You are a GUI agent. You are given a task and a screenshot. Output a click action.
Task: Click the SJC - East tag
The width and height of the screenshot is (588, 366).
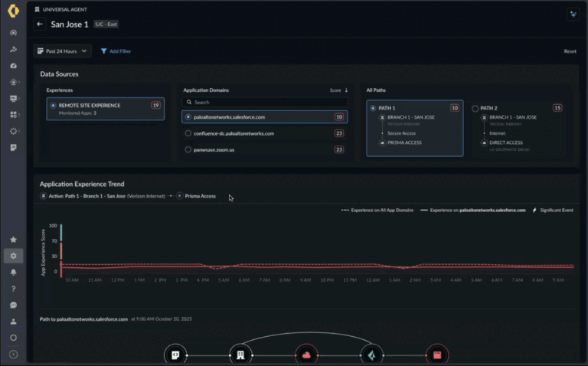pyautogui.click(x=106, y=25)
